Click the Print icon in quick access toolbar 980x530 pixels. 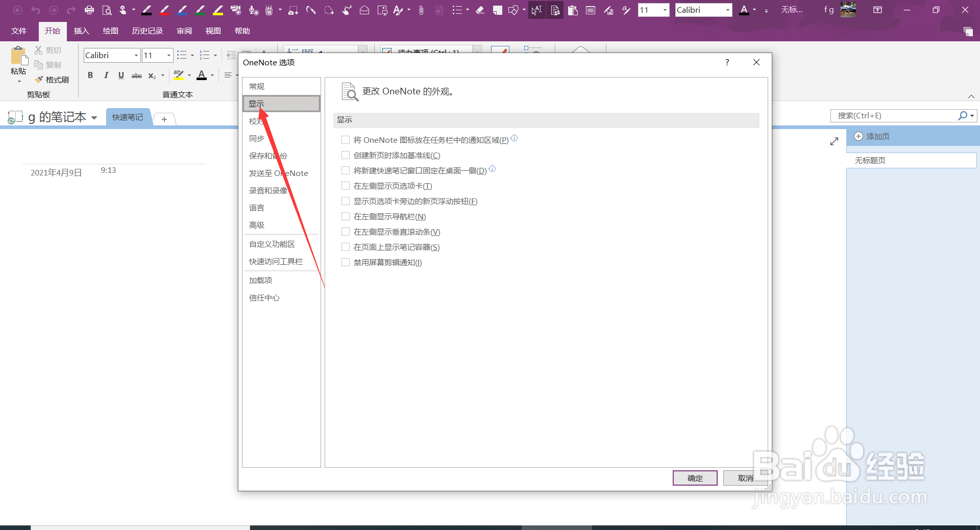(89, 10)
